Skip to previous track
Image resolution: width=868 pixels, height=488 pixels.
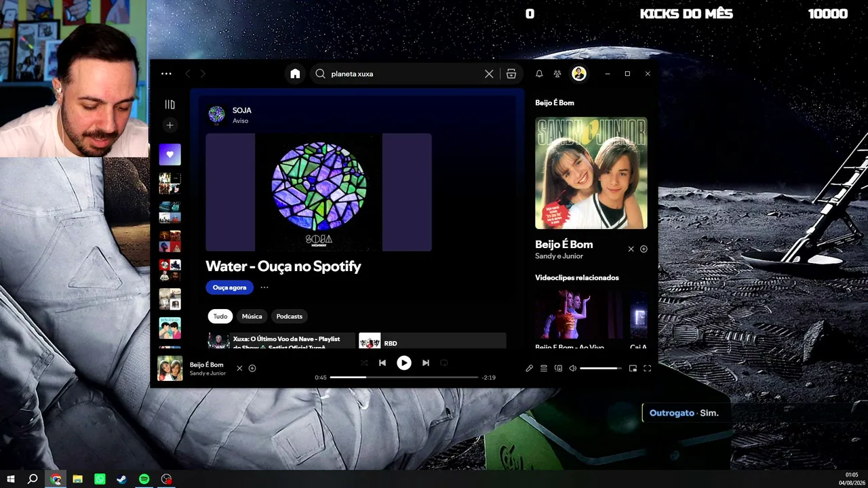tap(382, 363)
